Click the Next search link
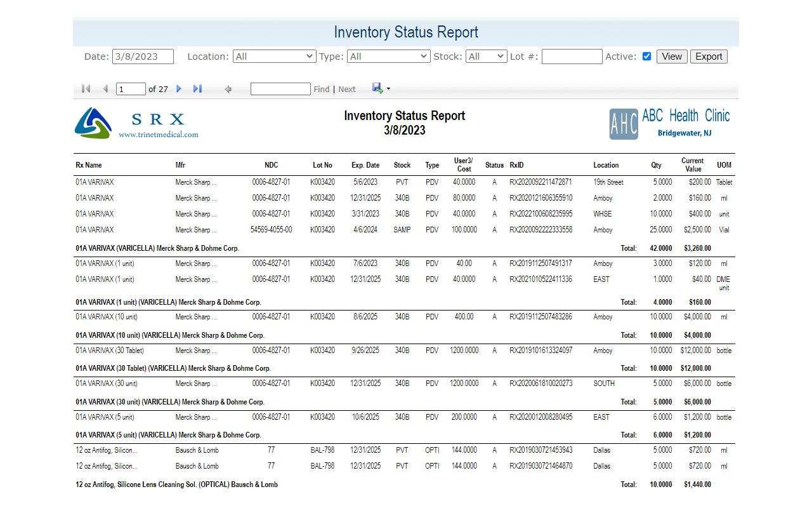Image resolution: width=812 pixels, height=508 pixels. 347,90
